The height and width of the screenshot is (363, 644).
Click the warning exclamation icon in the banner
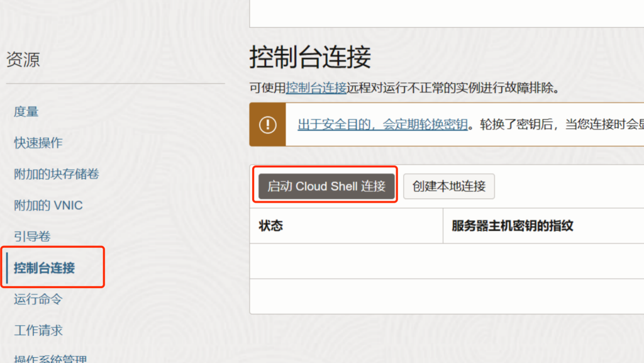point(268,125)
